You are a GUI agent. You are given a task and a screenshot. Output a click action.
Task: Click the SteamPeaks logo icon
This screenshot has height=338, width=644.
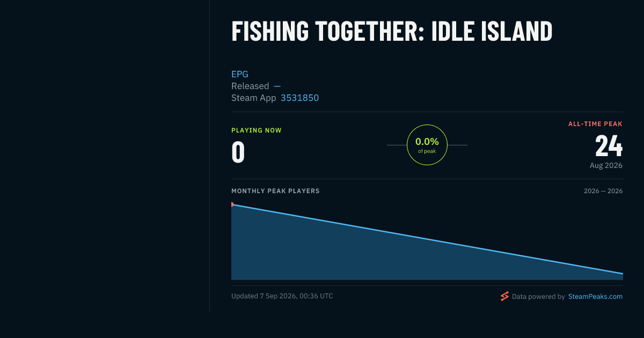click(504, 296)
